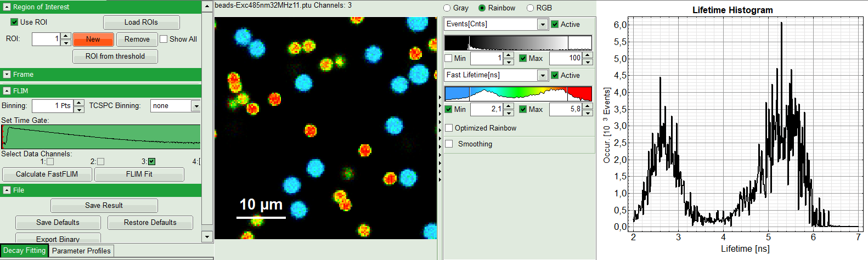868x260 pixels.
Task: Toggle the Use ROI checkbox
Action: click(15, 22)
